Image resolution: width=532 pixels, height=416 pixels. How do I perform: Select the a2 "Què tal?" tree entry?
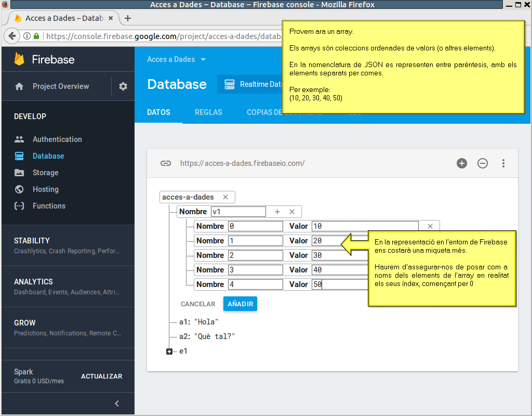click(207, 336)
